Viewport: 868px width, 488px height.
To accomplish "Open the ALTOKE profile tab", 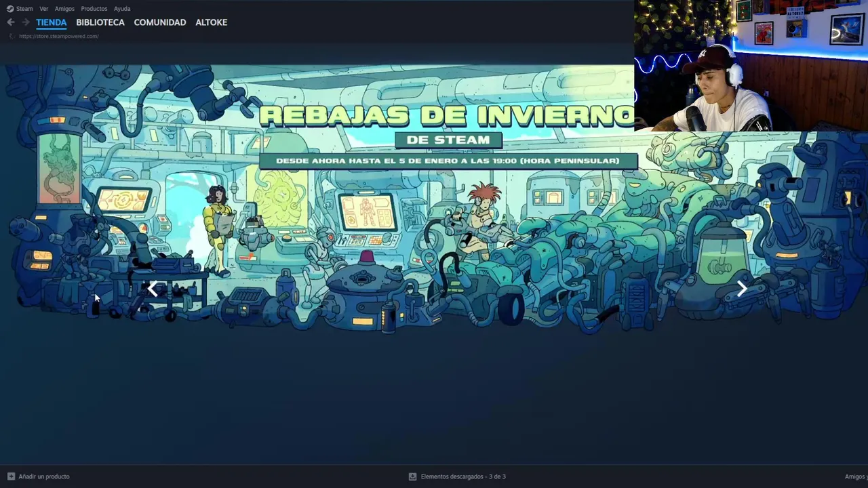I will 212,22.
